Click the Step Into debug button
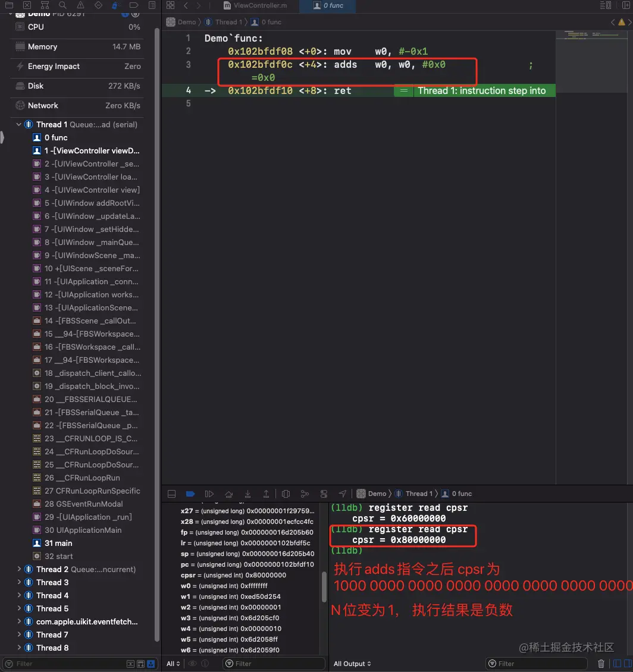This screenshot has height=672, width=633. tap(247, 494)
